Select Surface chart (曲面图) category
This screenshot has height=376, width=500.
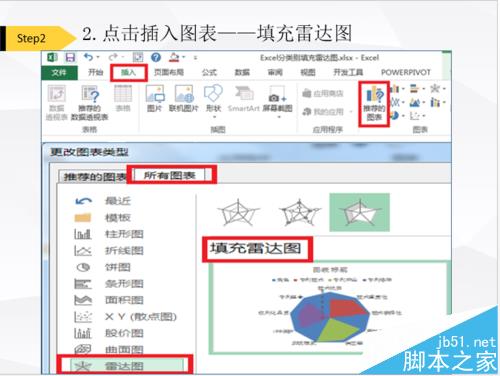click(x=109, y=350)
